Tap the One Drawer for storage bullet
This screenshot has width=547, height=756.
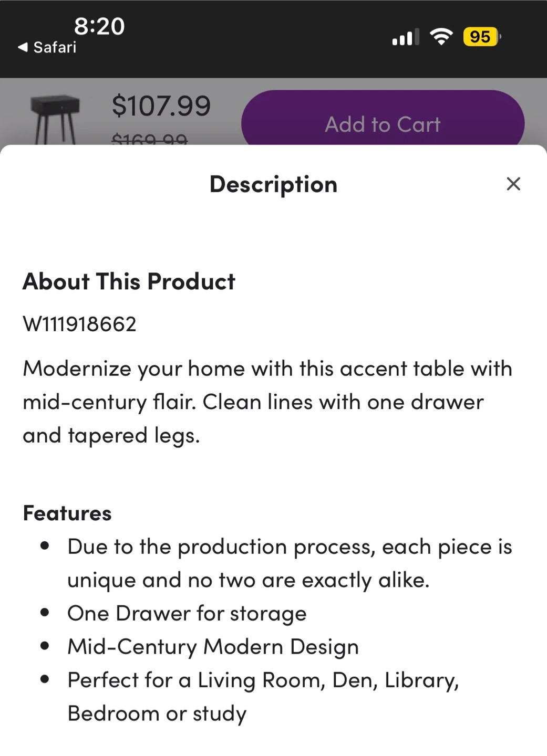tap(187, 613)
